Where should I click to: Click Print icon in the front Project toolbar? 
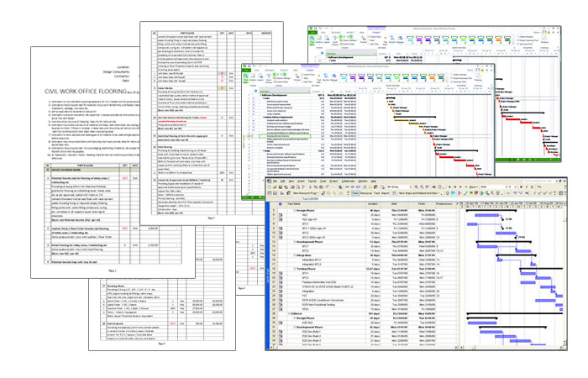click(x=292, y=187)
